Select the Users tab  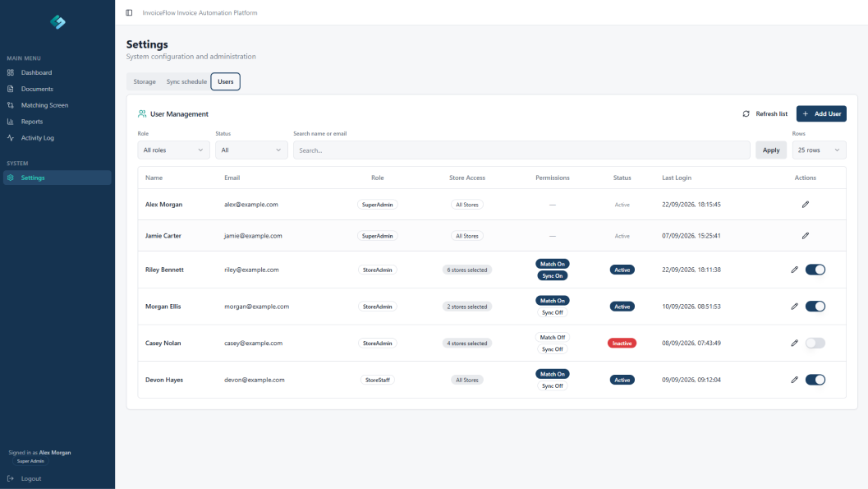click(225, 81)
